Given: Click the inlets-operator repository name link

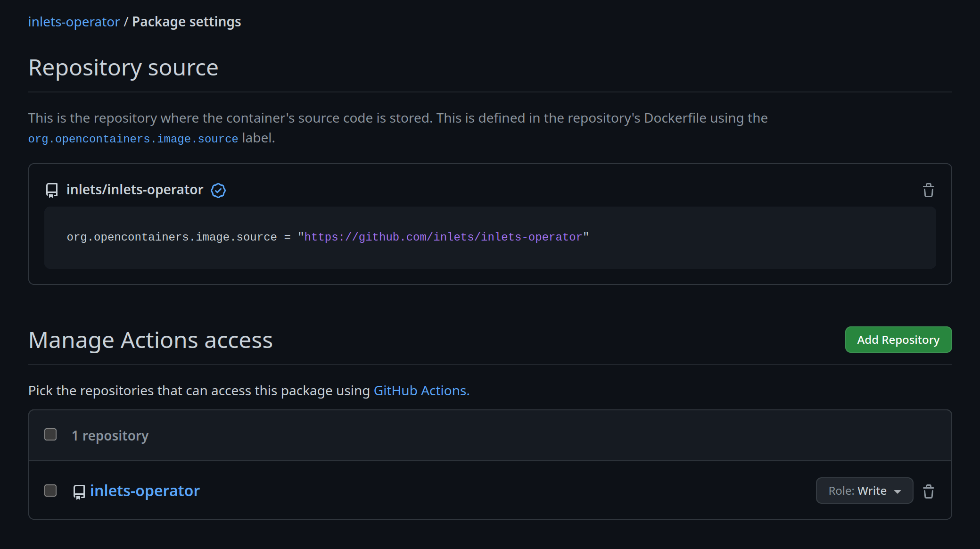Looking at the screenshot, I should [145, 491].
